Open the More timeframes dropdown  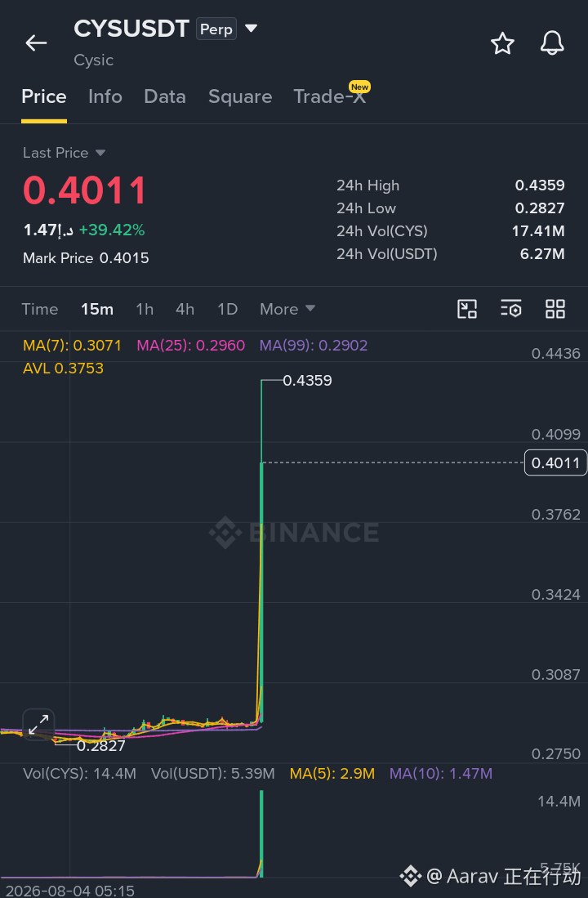[287, 309]
